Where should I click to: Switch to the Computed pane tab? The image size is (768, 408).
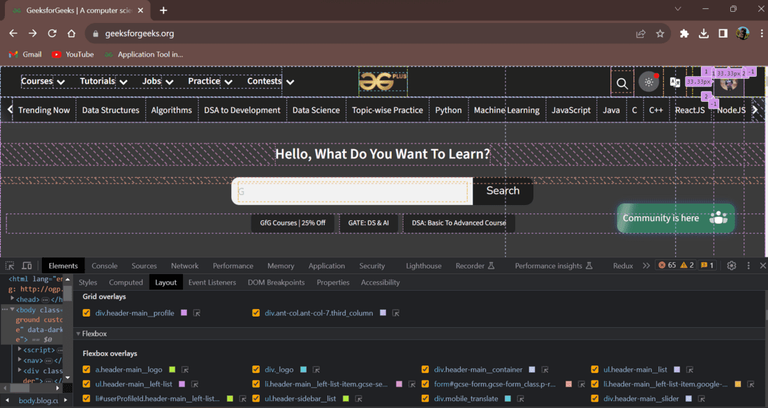click(x=126, y=283)
